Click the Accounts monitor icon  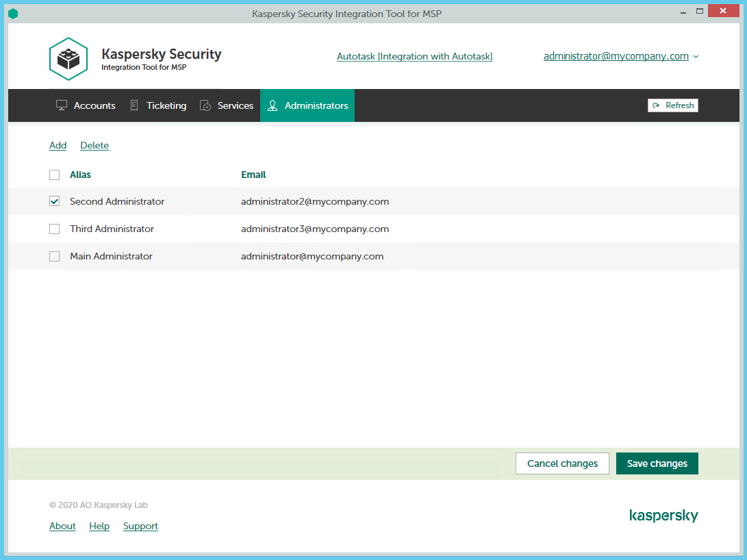click(62, 105)
